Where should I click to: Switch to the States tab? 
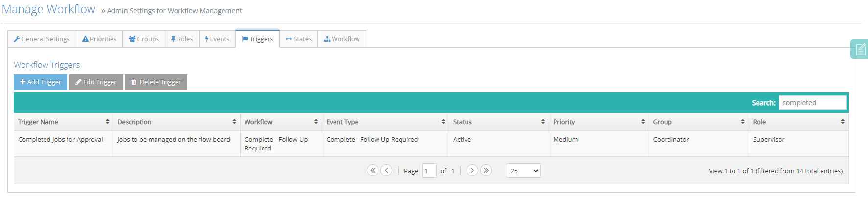point(298,39)
